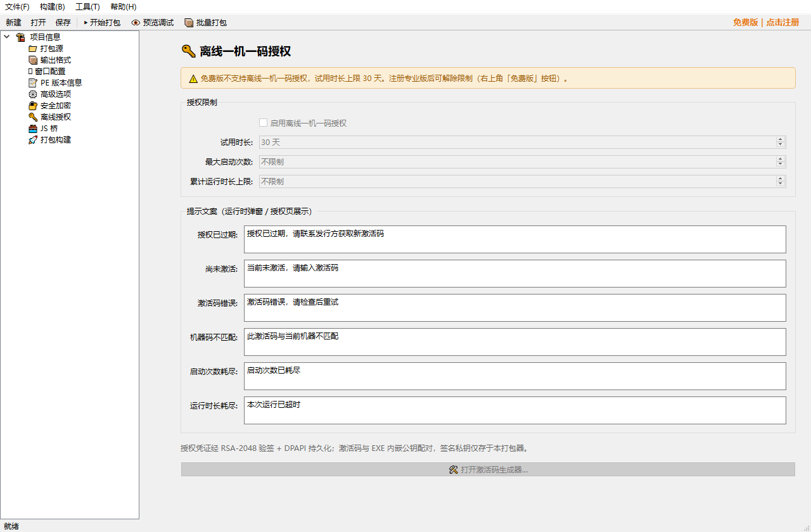Click the 新建 toolbar button

pyautogui.click(x=13, y=23)
